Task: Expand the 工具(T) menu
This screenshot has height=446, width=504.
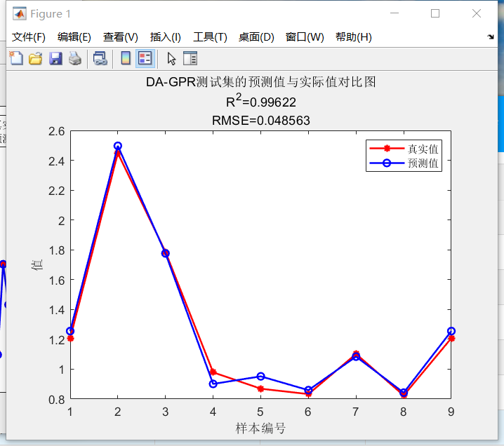Action: click(x=210, y=37)
